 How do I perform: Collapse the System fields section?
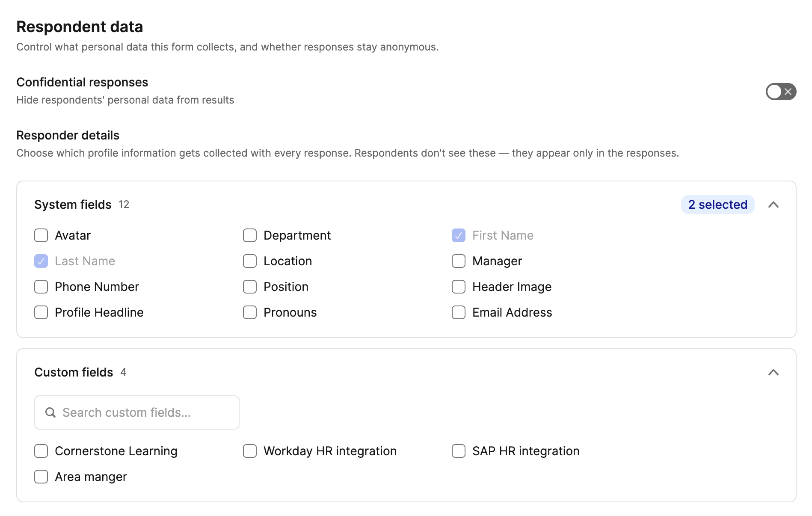[x=773, y=205]
